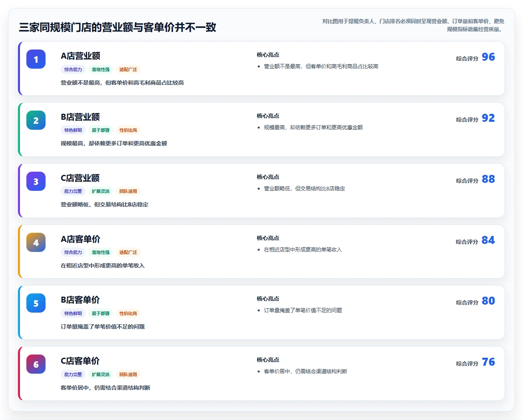Click 核心亮点 heading in B店客单价 card
The height and width of the screenshot is (420, 523).
(x=268, y=299)
